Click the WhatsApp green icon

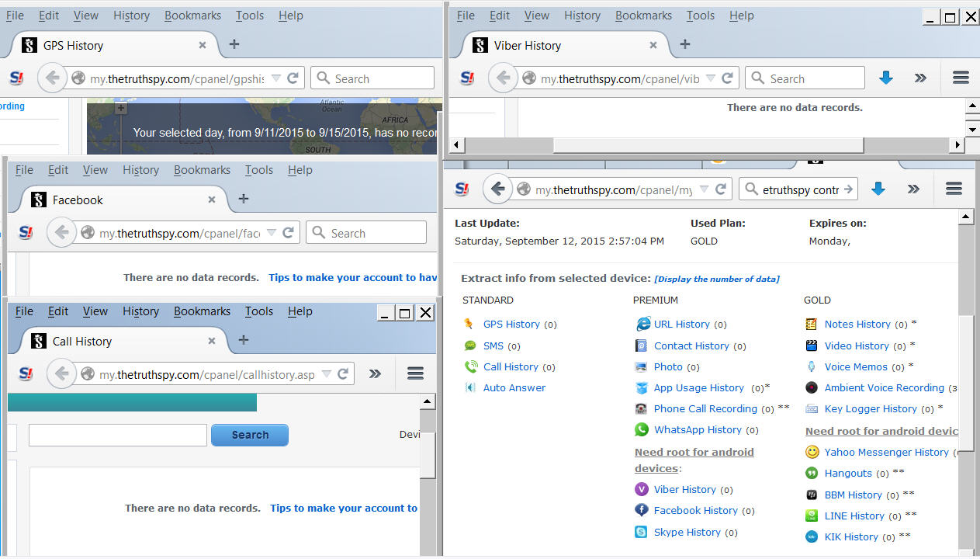(x=641, y=429)
